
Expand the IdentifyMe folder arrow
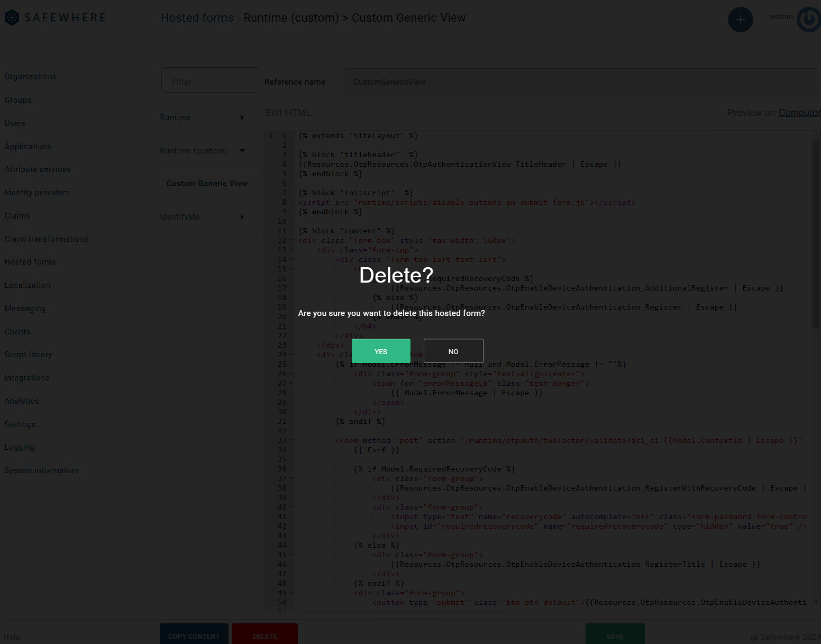click(242, 217)
